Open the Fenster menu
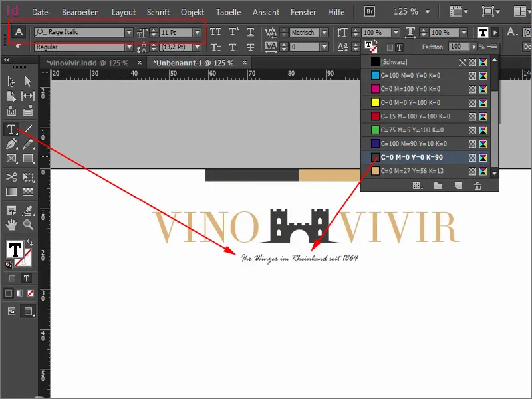This screenshot has height=399, width=532. click(x=303, y=12)
